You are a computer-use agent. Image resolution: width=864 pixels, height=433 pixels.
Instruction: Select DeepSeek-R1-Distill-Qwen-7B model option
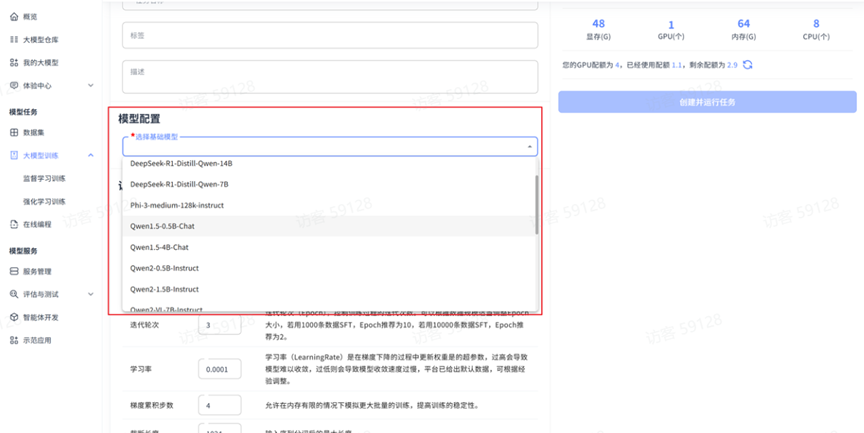tap(330, 185)
